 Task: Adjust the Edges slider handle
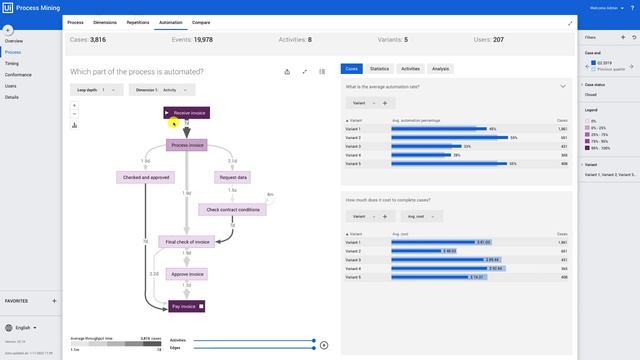tap(313, 348)
